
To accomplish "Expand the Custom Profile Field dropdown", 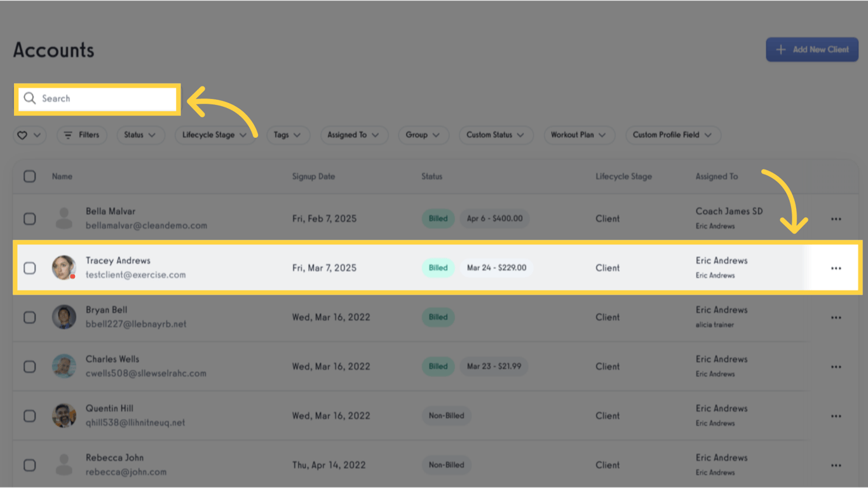I will point(673,135).
